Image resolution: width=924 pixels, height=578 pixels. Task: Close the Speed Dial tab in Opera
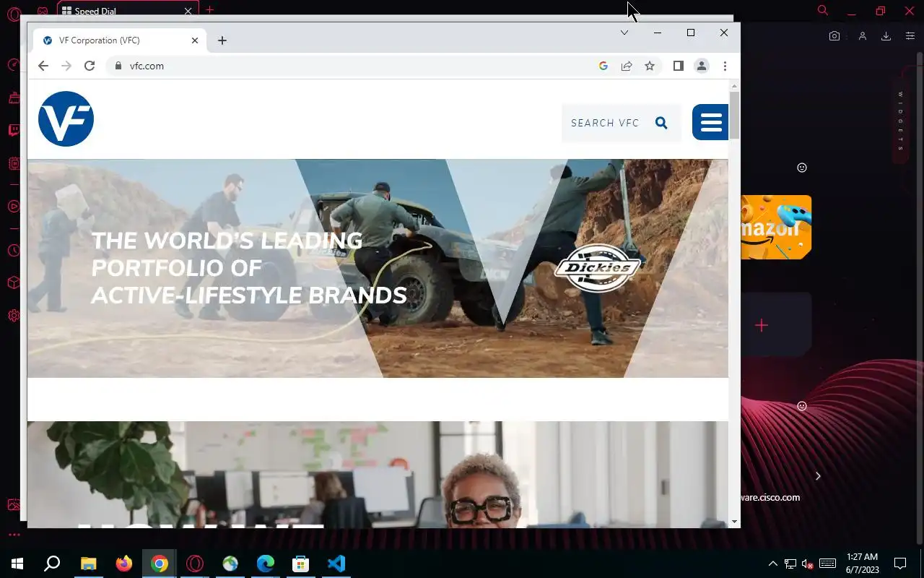pyautogui.click(x=188, y=11)
